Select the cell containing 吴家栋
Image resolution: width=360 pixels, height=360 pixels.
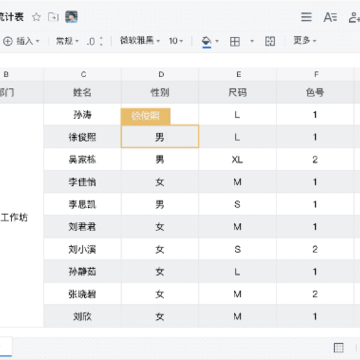[x=82, y=159]
